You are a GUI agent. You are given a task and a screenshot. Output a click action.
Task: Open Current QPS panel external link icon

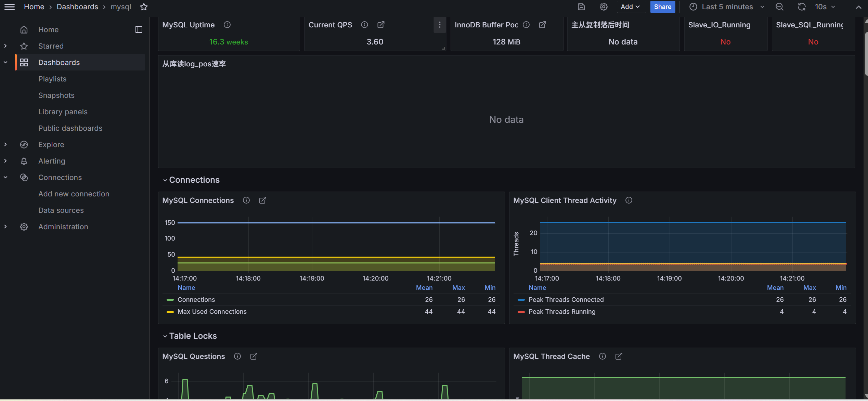click(x=381, y=25)
